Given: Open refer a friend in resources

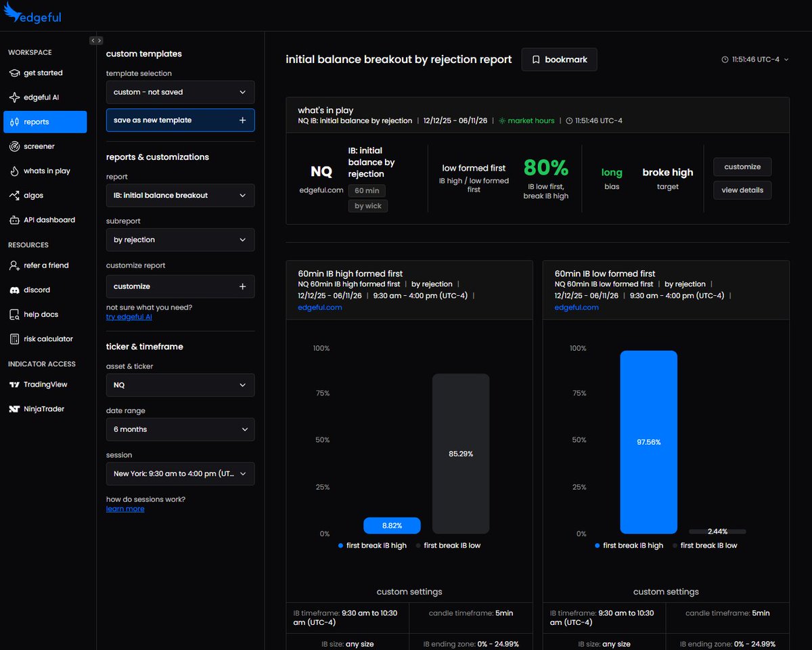Looking at the screenshot, I should 45,265.
